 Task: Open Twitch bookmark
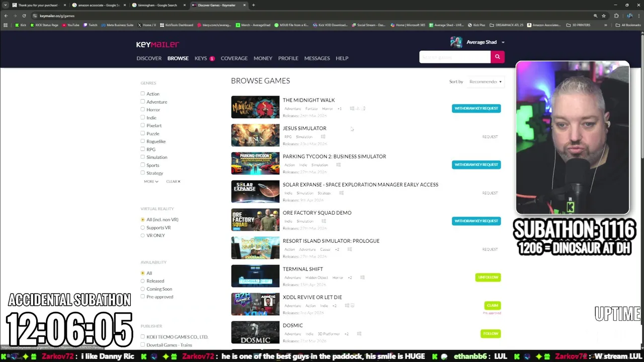(x=91, y=25)
